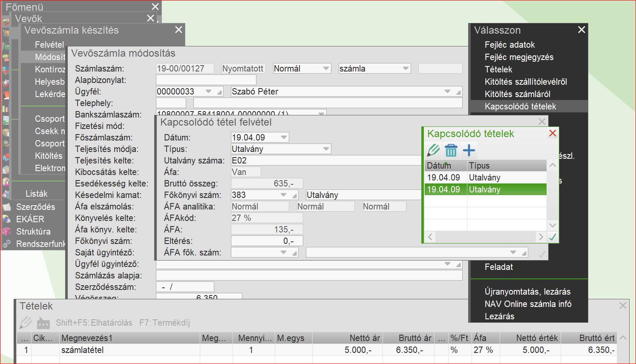Click the factory icon in Tételek toolbar

(43, 323)
